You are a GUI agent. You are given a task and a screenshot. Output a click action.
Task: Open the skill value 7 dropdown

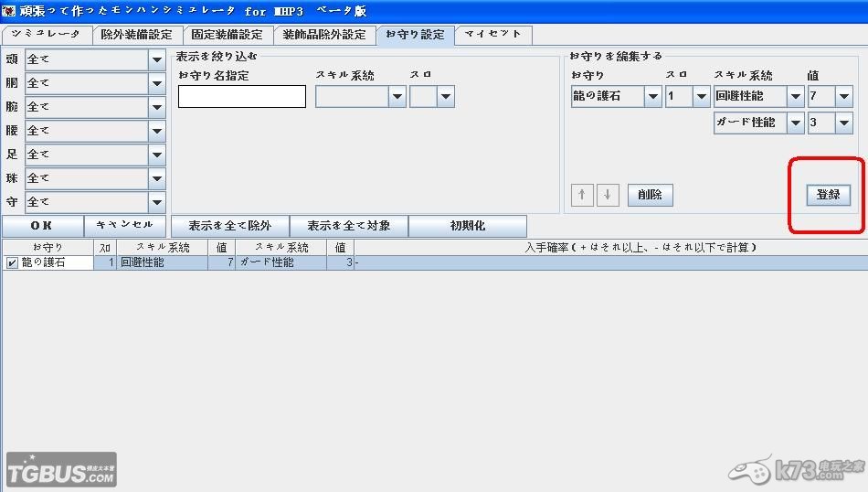pos(843,96)
